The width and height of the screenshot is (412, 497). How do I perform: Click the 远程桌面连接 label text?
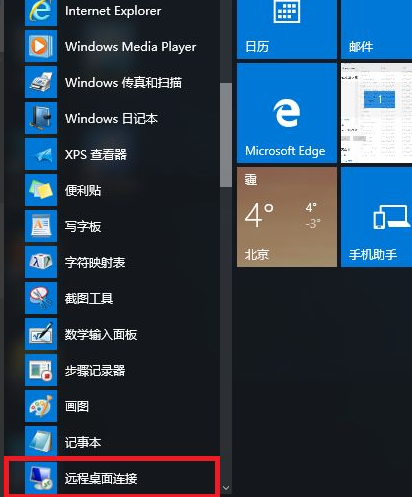point(101,478)
